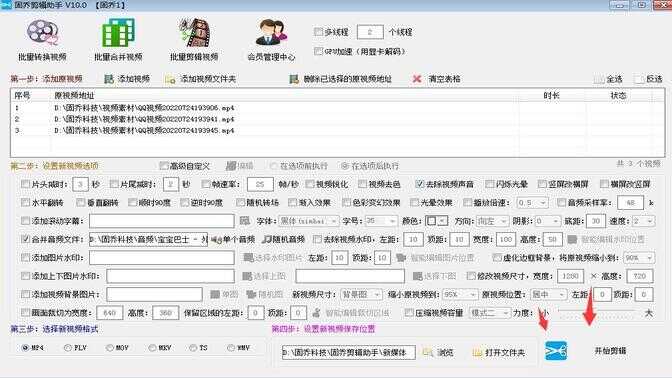Click thread count input field
This screenshot has height=378, width=672.
pos(369,32)
